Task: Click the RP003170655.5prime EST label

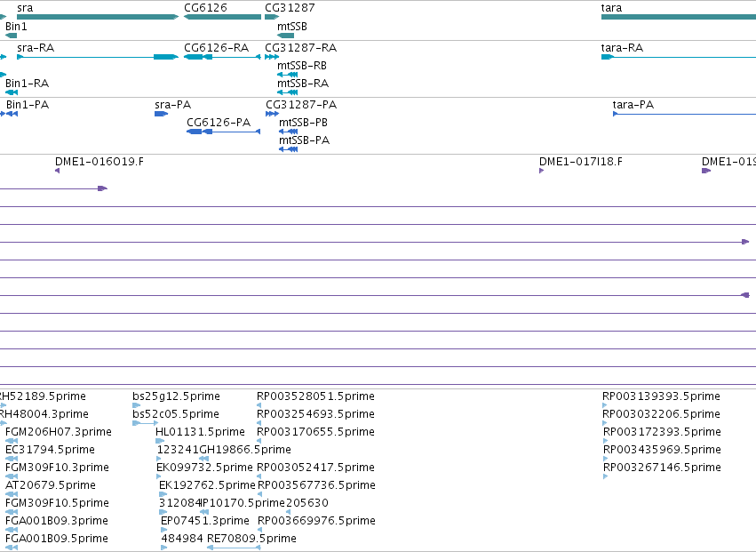Action: (x=315, y=432)
